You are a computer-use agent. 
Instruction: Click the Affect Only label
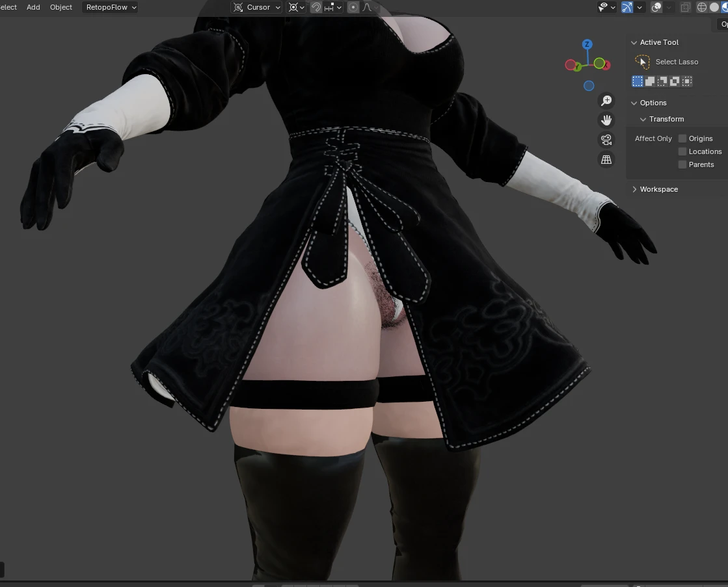coord(653,138)
